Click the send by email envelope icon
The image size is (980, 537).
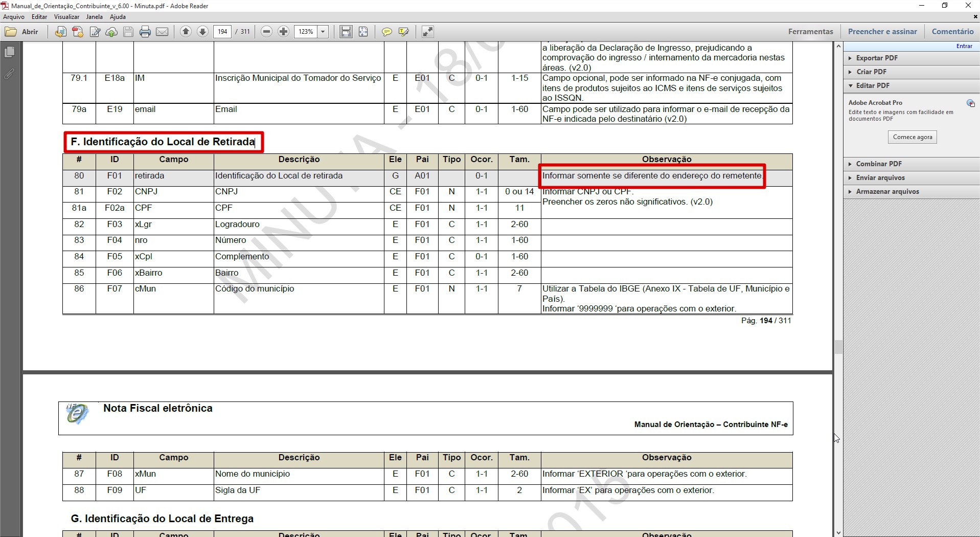click(162, 32)
